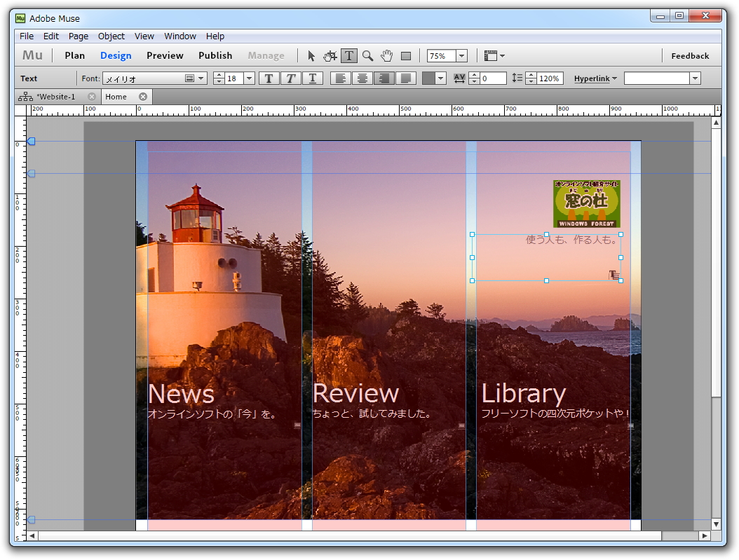
Task: Switch to Preview mode
Action: click(x=165, y=55)
